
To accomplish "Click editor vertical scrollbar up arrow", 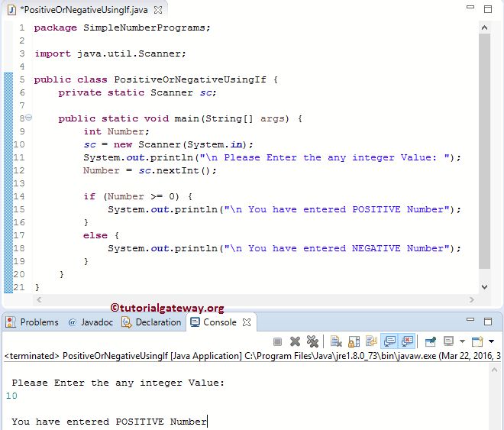I will tap(484, 27).
